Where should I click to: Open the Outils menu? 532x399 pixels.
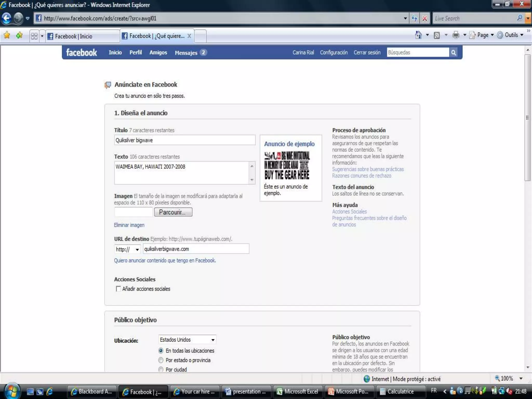click(x=510, y=35)
